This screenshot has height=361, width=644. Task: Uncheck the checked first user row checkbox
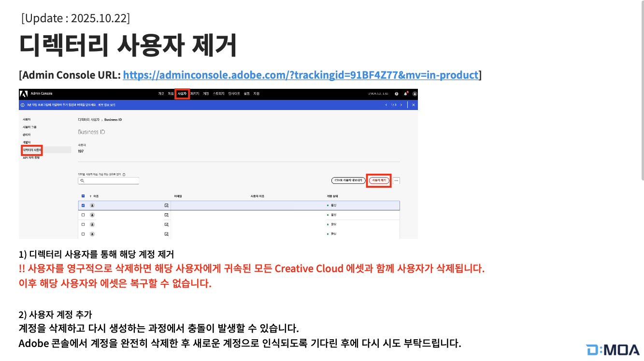coord(83,205)
